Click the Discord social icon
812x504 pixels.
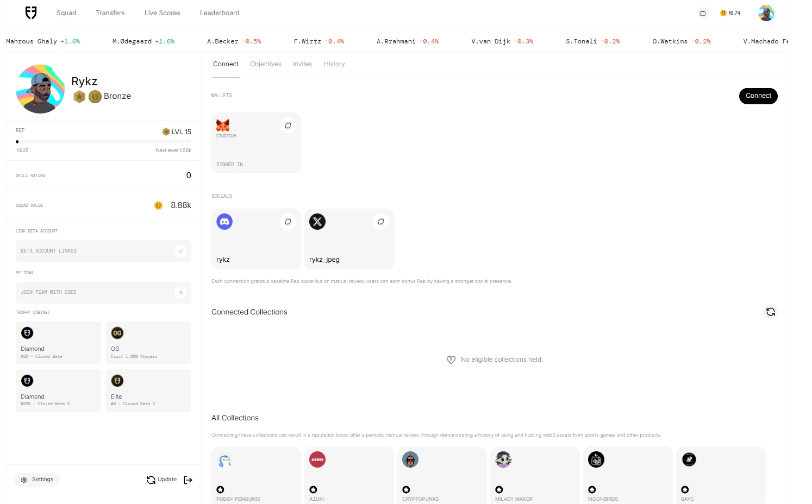pos(224,222)
